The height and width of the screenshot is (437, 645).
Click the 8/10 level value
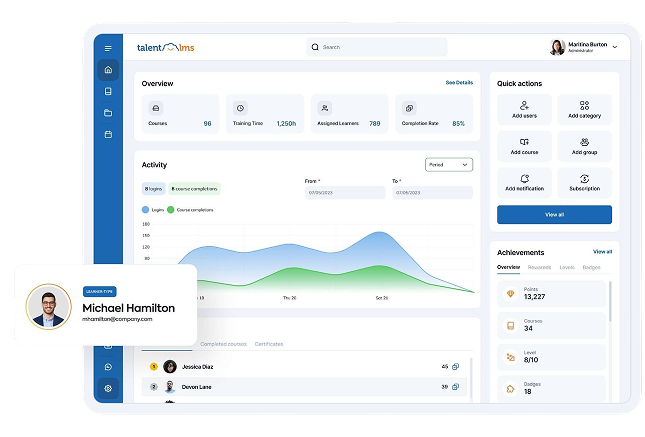[531, 360]
